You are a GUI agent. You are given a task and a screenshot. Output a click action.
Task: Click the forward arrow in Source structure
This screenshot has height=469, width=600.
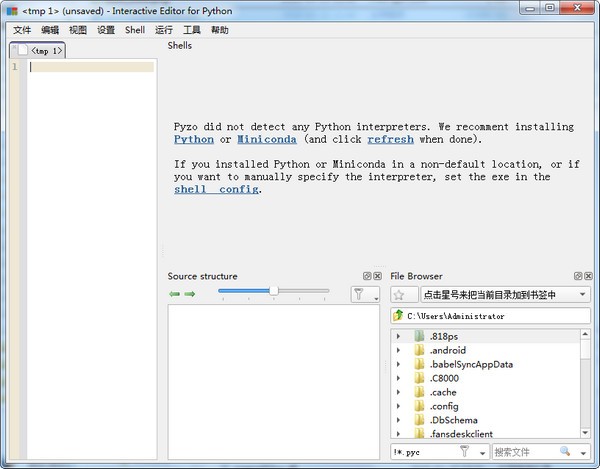[189, 294]
